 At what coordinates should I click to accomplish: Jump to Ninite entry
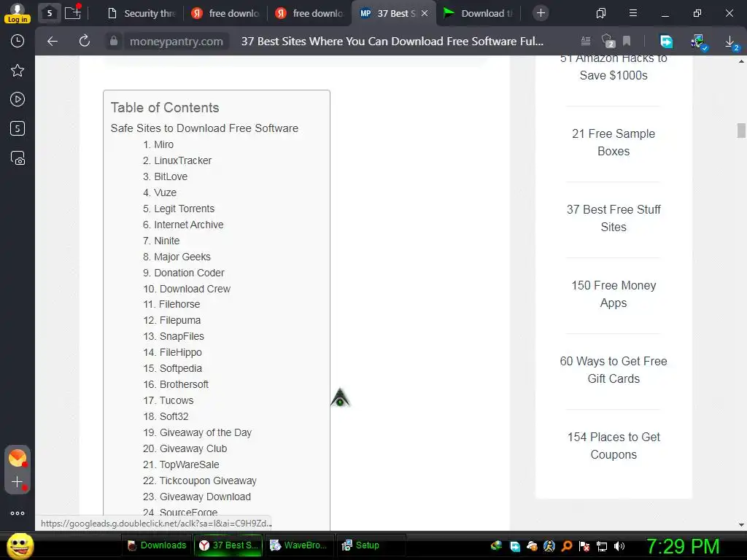point(167,241)
